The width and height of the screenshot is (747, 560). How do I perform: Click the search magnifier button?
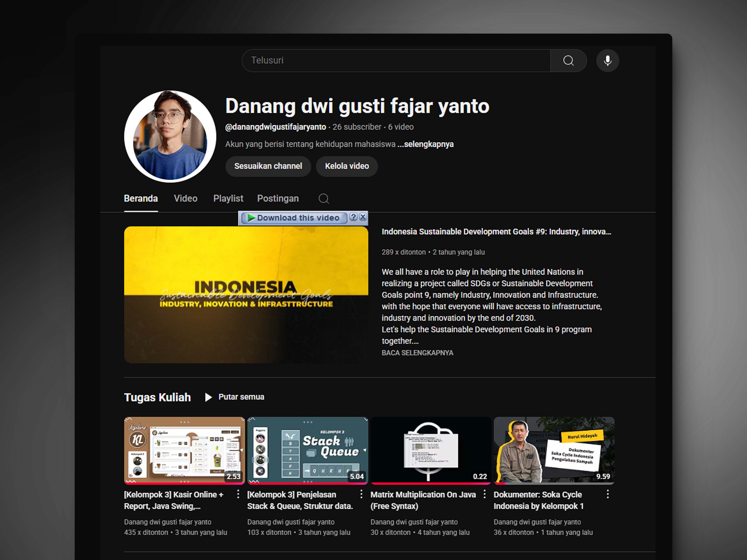coord(568,61)
